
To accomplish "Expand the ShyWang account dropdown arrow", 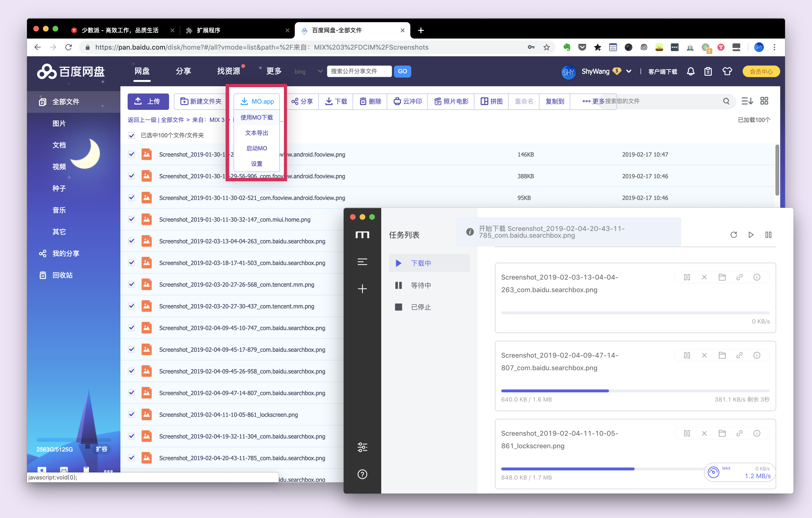I will pos(629,71).
